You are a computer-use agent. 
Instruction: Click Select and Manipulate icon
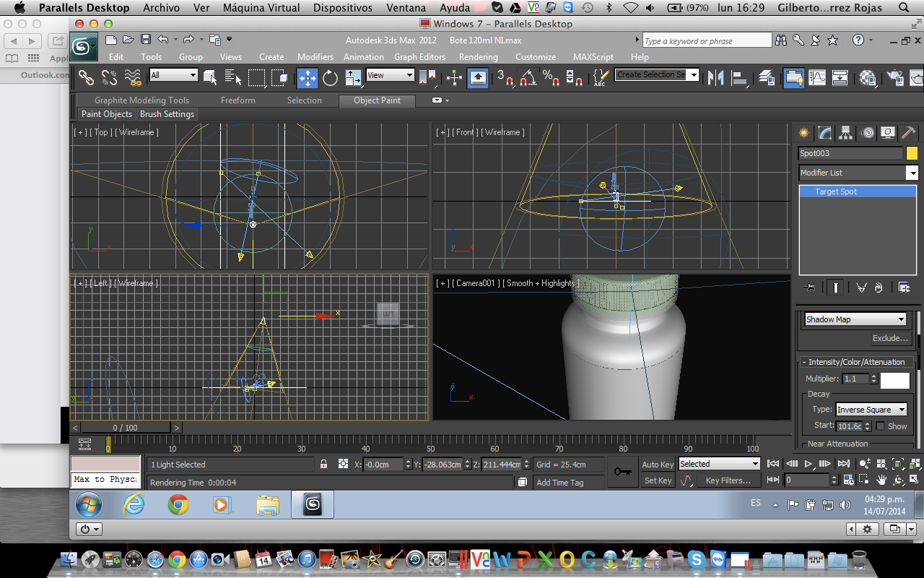point(455,77)
